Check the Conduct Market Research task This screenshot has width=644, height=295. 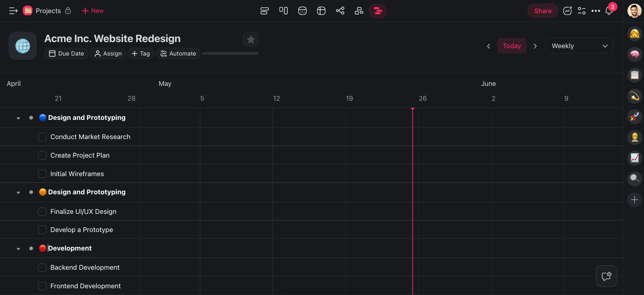click(42, 137)
